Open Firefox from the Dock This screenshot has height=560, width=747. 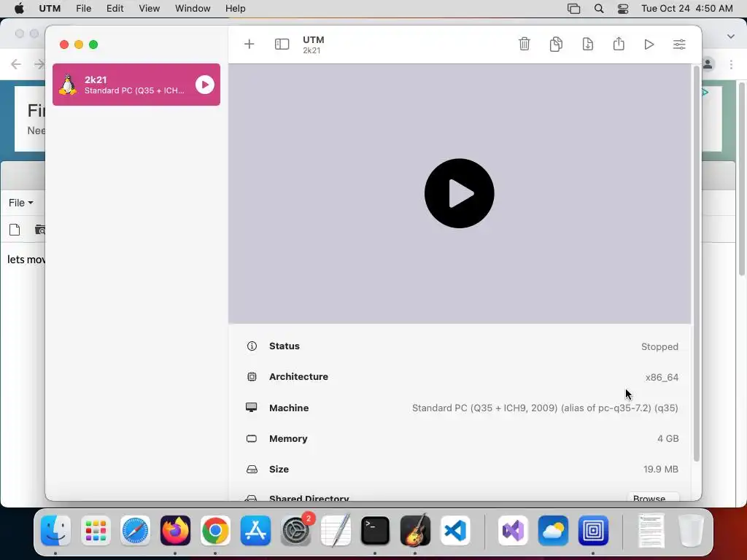pyautogui.click(x=175, y=531)
